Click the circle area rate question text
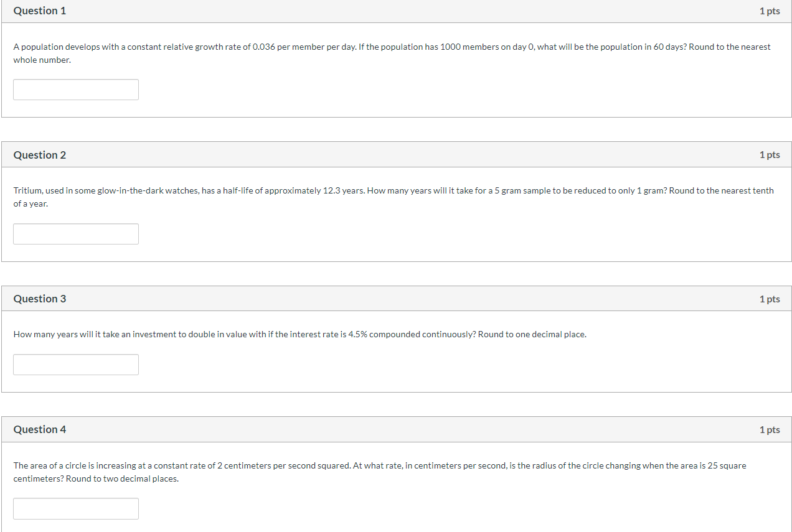The image size is (792, 532). click(x=380, y=472)
